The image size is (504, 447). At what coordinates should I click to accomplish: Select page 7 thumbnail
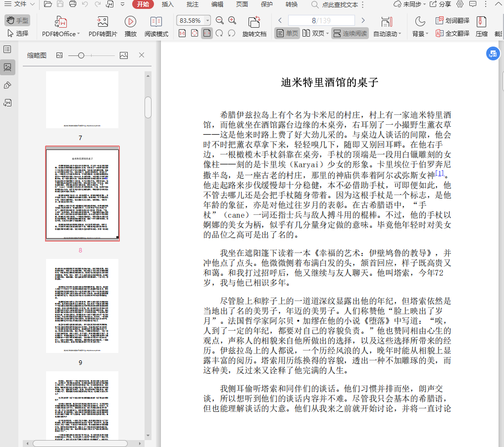tap(82, 99)
